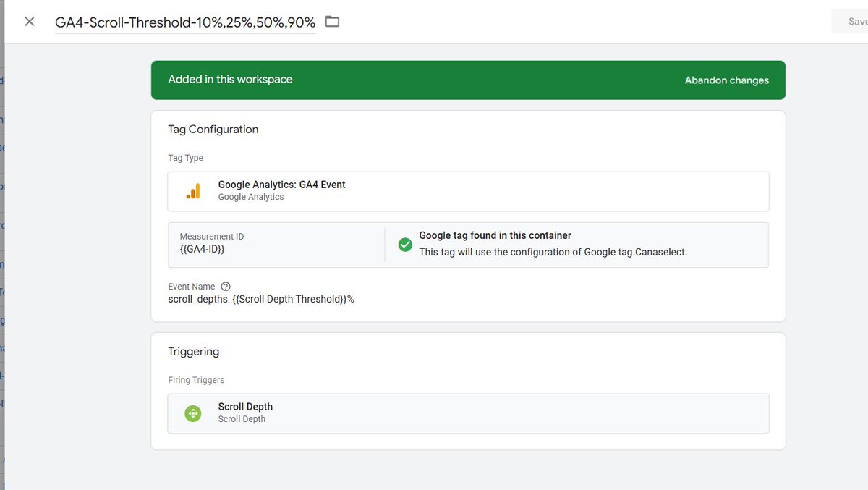Open the Scroll Depth firing trigger
Screen dimensions: 868x490
coord(468,413)
